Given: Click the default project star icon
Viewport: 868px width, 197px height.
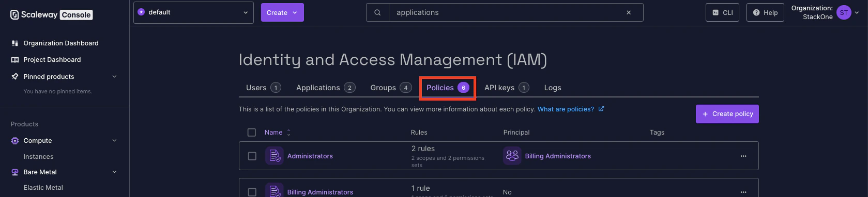Looking at the screenshot, I should click(141, 12).
